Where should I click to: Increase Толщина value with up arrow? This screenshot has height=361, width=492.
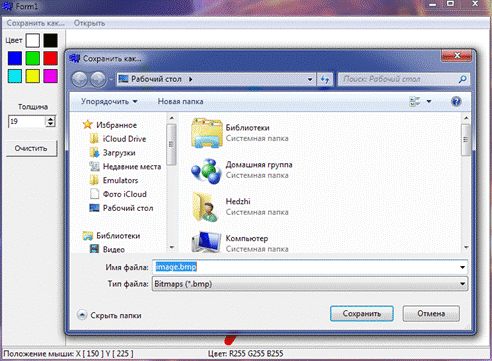click(x=50, y=119)
